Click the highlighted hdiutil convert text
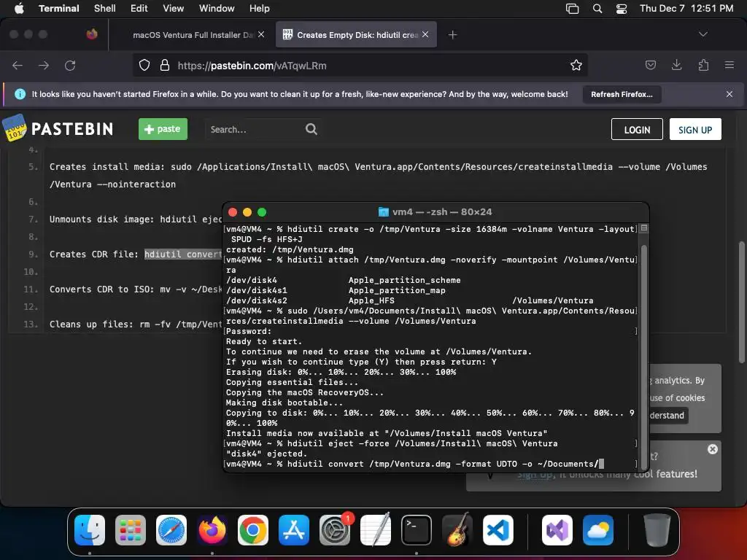The image size is (747, 560). point(183,254)
